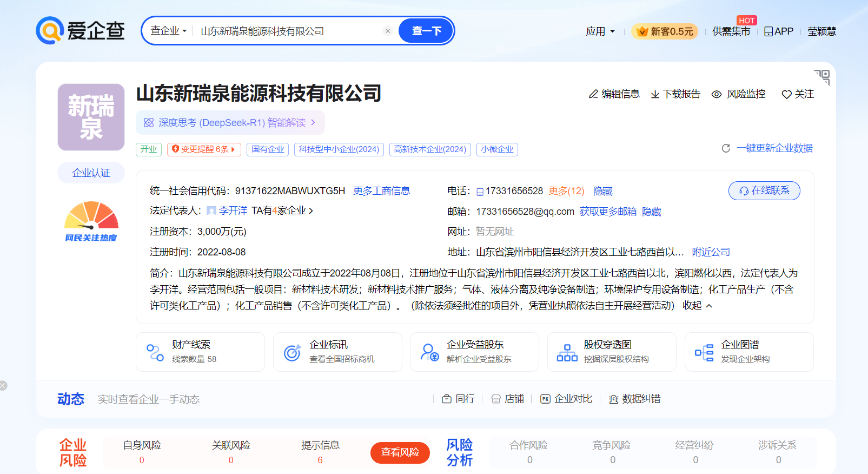Select the 竞争风险 item
The image size is (868, 474).
coord(612,452)
